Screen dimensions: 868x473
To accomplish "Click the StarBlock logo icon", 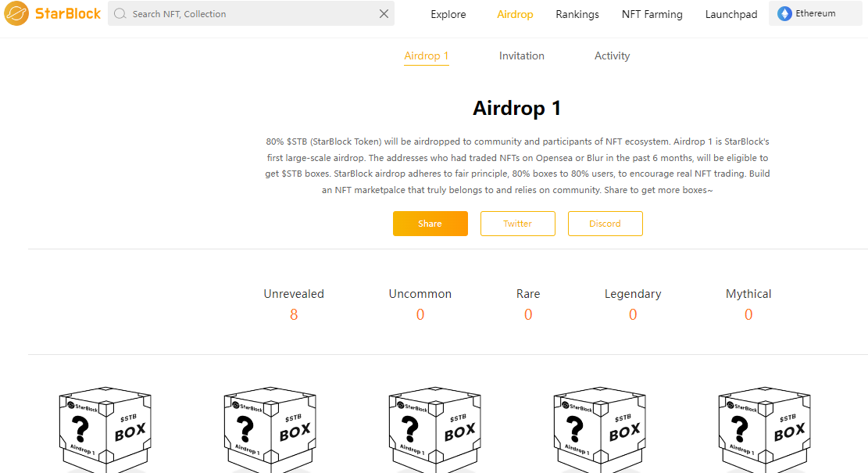I will pos(18,13).
